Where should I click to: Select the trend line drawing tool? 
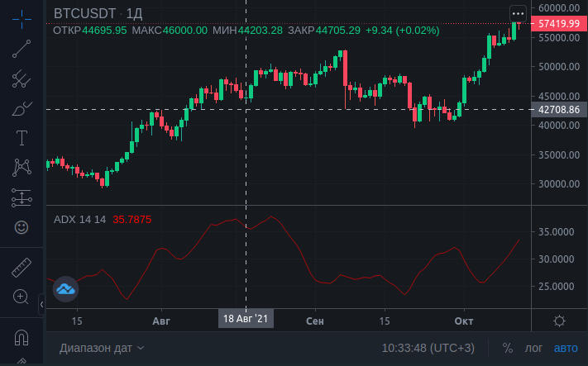[22, 49]
